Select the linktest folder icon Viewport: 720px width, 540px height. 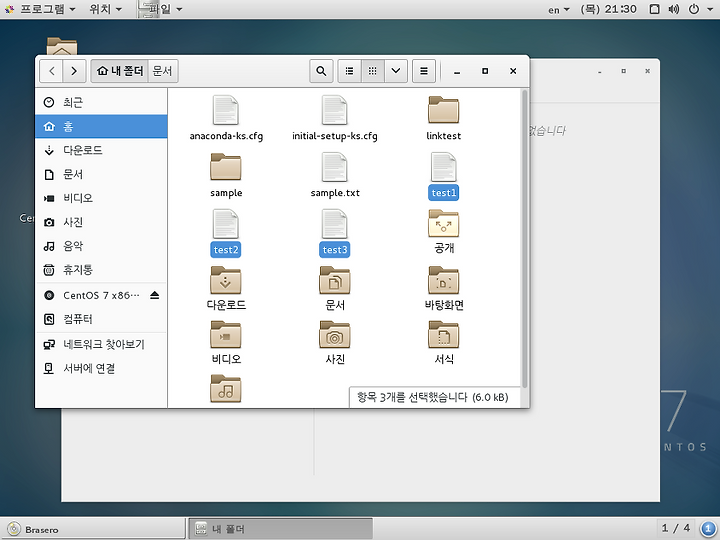tap(444, 110)
